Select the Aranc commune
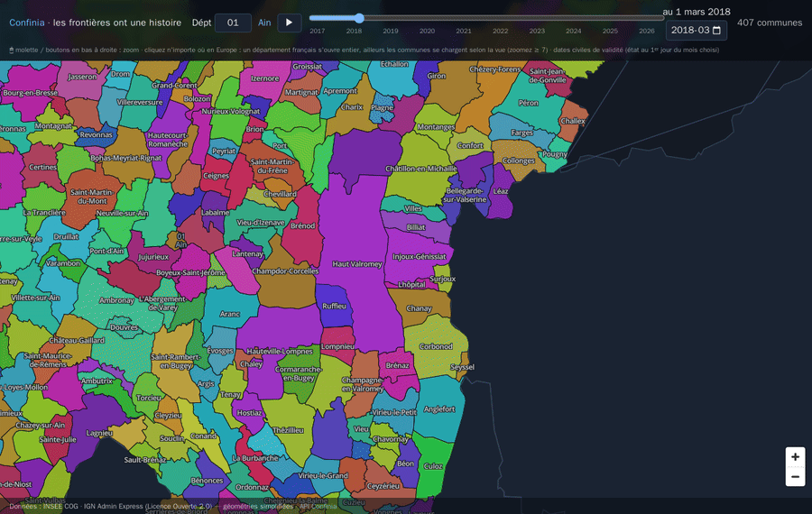Image resolution: width=812 pixels, height=514 pixels. coord(229,314)
